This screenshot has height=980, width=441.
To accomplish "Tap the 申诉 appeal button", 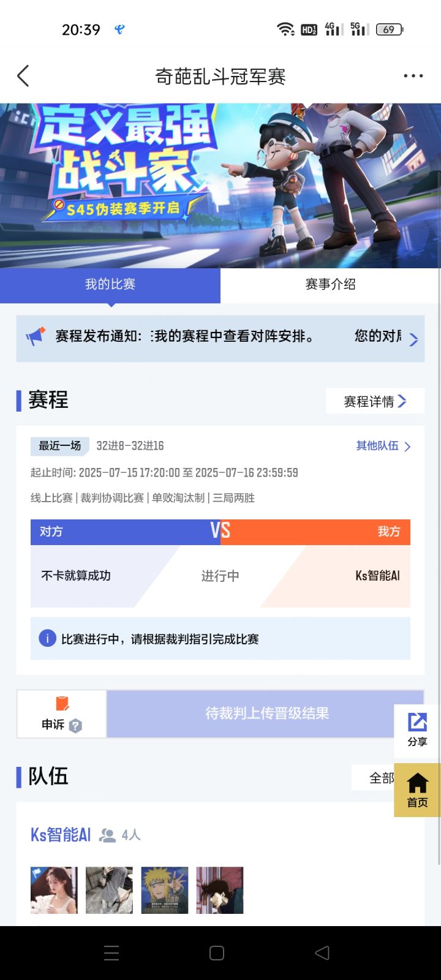I will pos(61,714).
